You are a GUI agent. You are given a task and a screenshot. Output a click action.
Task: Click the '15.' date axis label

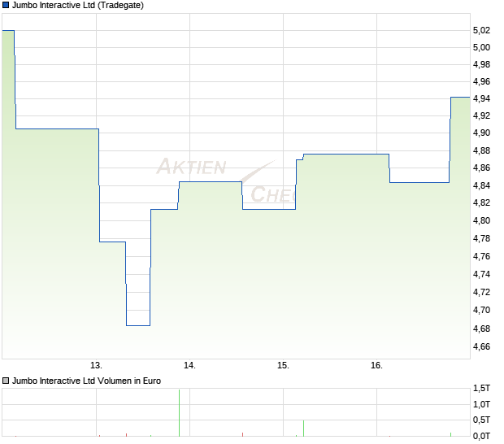[x=283, y=365]
